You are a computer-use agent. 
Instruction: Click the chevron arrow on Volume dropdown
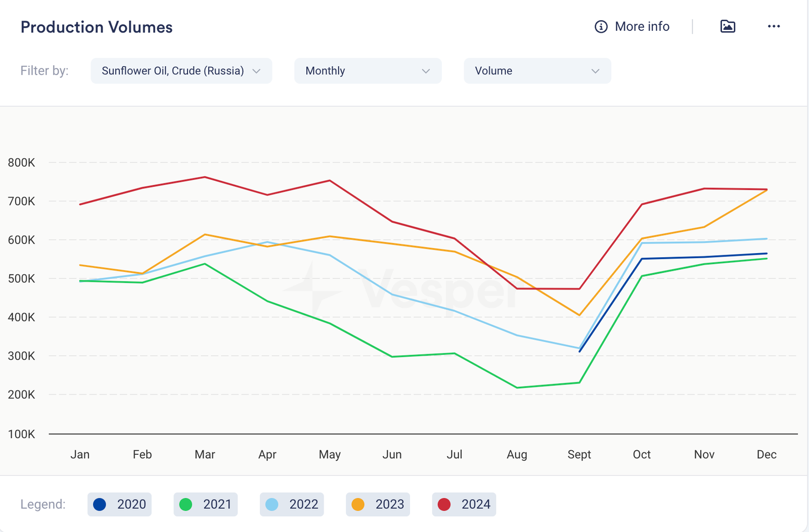[595, 71]
